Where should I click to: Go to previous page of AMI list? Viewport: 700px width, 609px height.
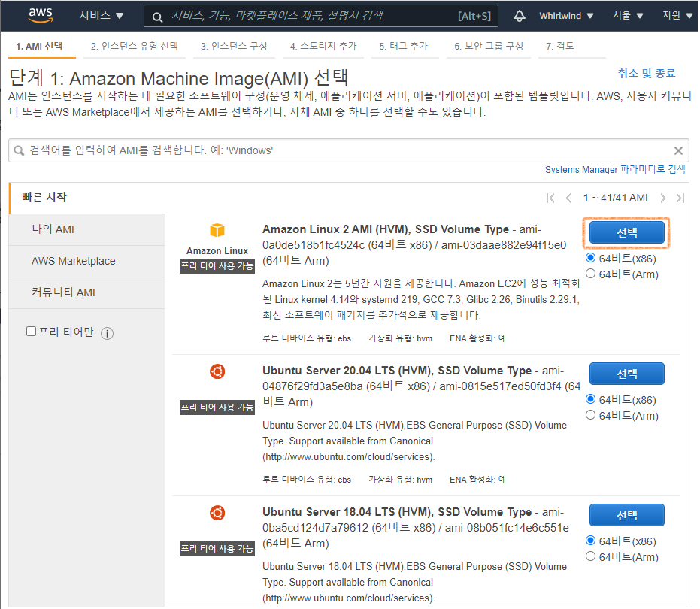568,198
